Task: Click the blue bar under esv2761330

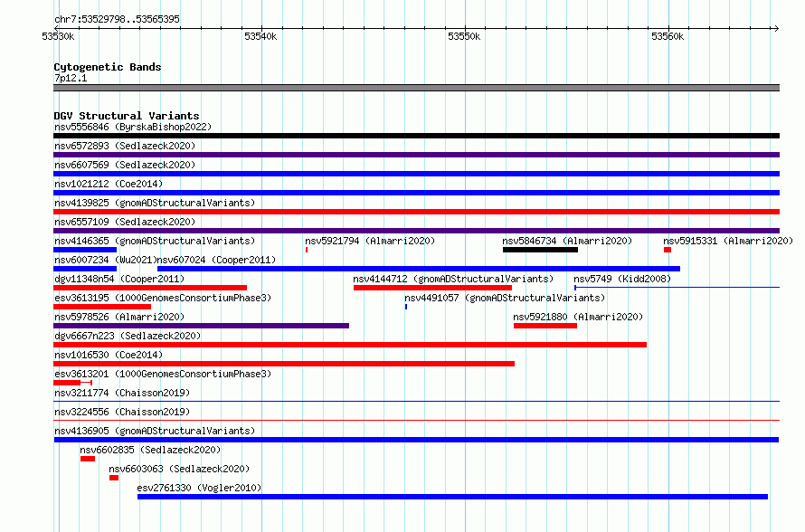Action: click(x=453, y=497)
